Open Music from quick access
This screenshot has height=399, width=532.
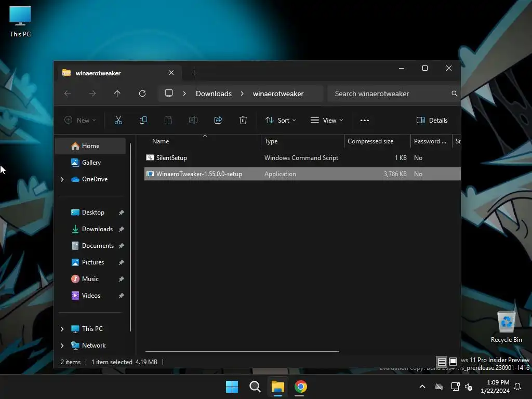coord(90,279)
